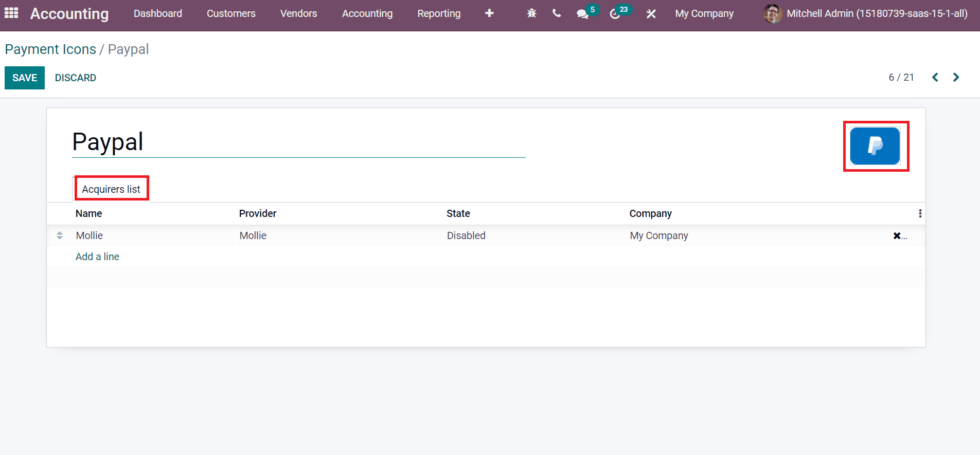Open the Reporting menu

click(x=439, y=14)
